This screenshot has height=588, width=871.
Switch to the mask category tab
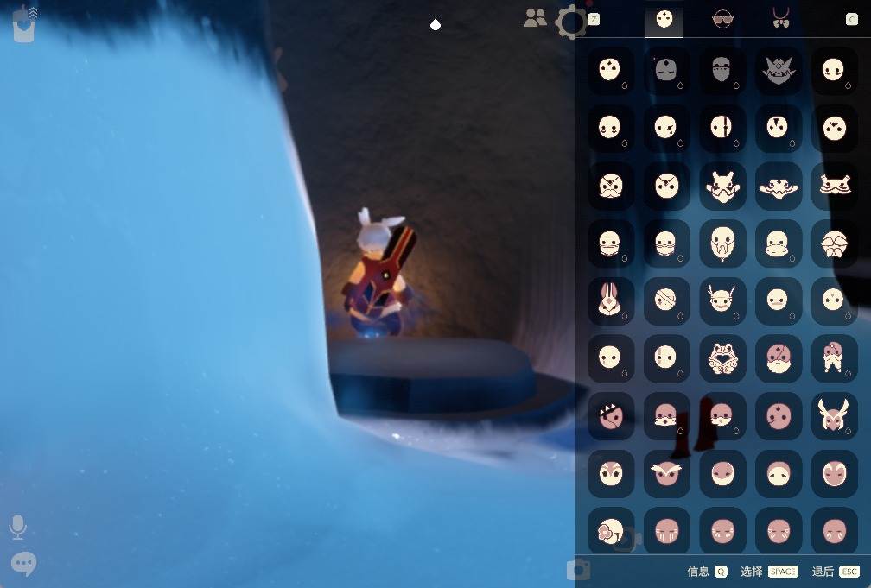coord(664,20)
